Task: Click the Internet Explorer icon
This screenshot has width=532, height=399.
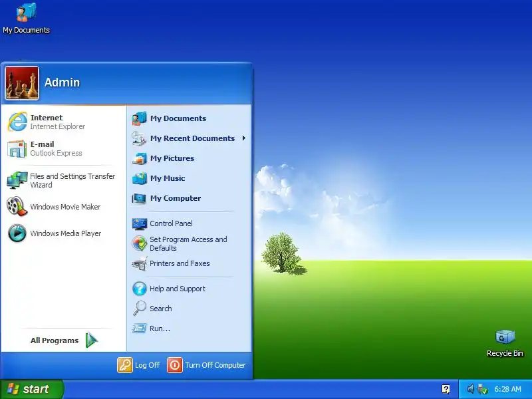Action: tap(17, 122)
